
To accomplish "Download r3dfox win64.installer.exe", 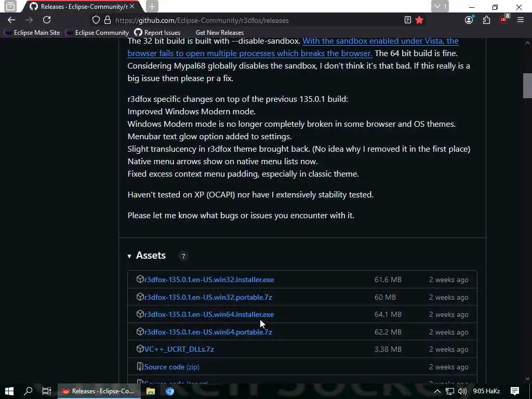I will pyautogui.click(x=209, y=314).
